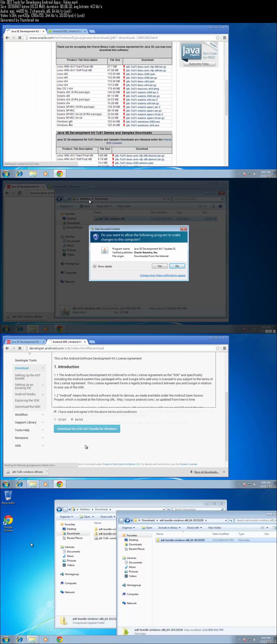Open Chrome from the 9:01 PM taskbar
277x644 pixels.
point(60,174)
